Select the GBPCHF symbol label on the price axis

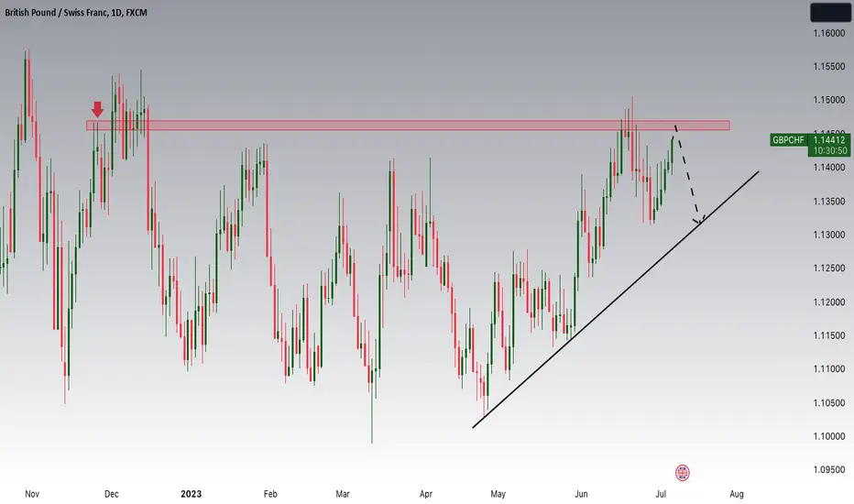(x=787, y=140)
